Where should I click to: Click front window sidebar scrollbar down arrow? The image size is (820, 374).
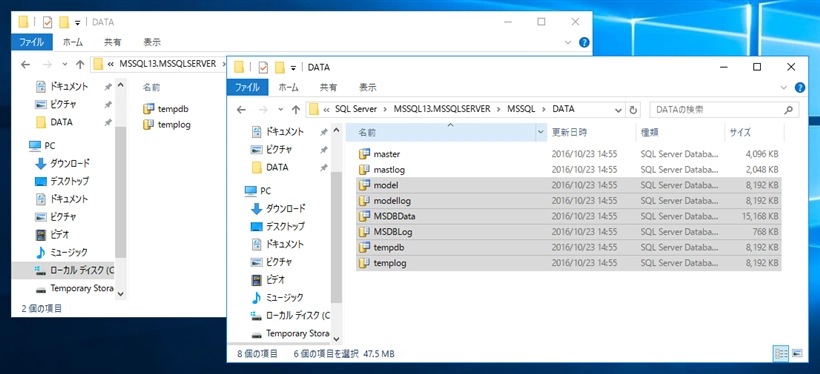coord(336,339)
